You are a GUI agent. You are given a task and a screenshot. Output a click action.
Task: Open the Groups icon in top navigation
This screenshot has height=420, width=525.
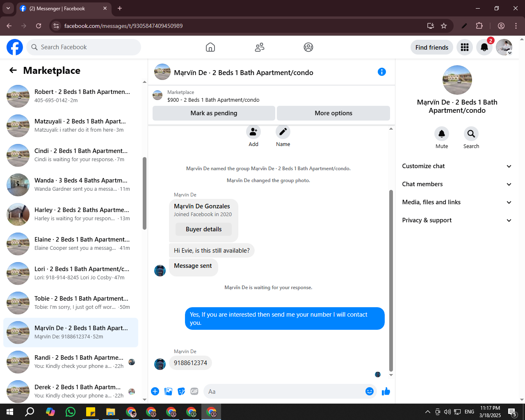pos(308,47)
